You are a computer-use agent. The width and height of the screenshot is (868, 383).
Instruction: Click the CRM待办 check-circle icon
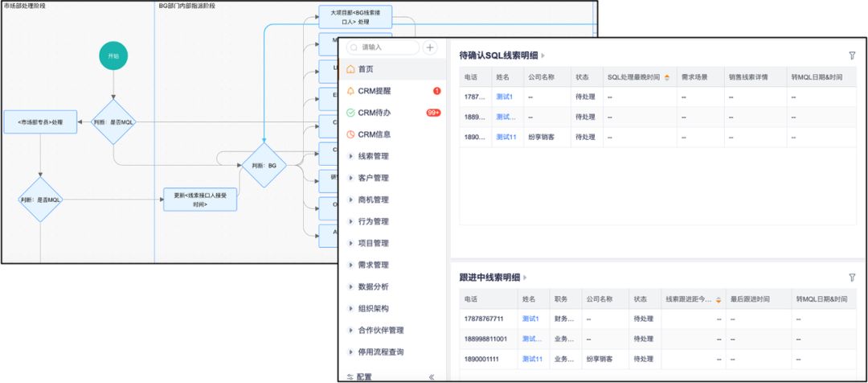350,113
